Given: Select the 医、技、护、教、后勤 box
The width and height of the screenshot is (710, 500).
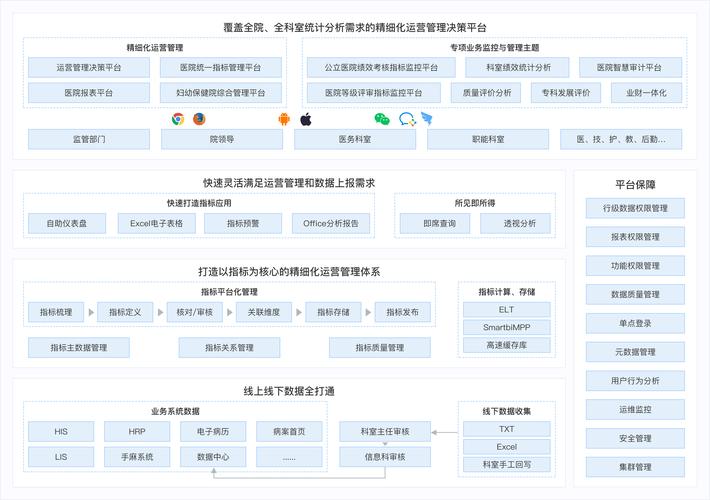Looking at the screenshot, I should coord(621,139).
